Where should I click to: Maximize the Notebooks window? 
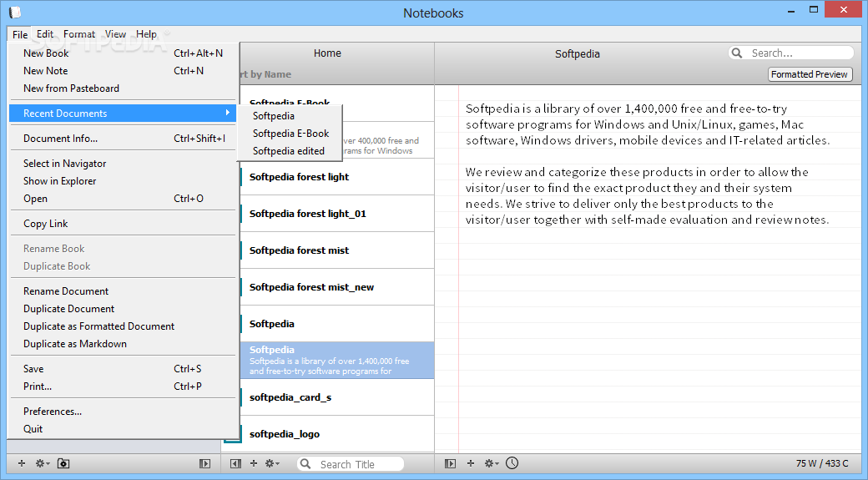(813, 9)
